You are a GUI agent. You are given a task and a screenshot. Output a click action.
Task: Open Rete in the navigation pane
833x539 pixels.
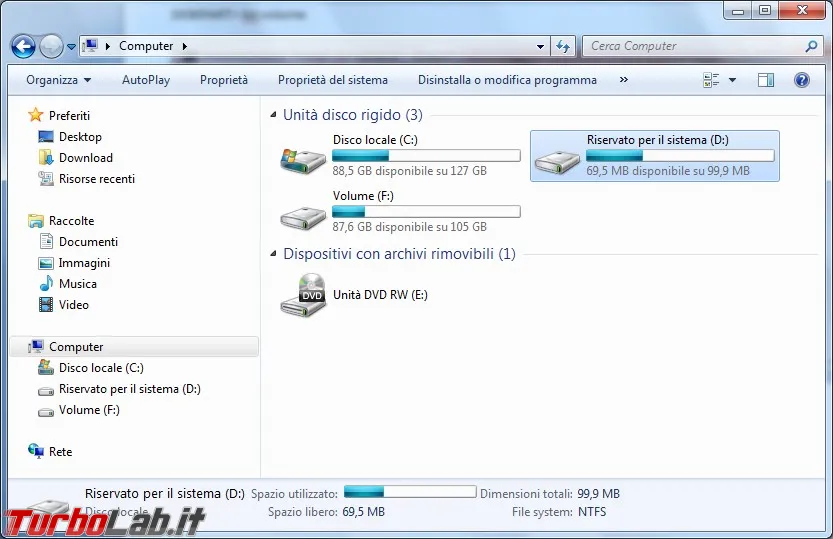60,451
